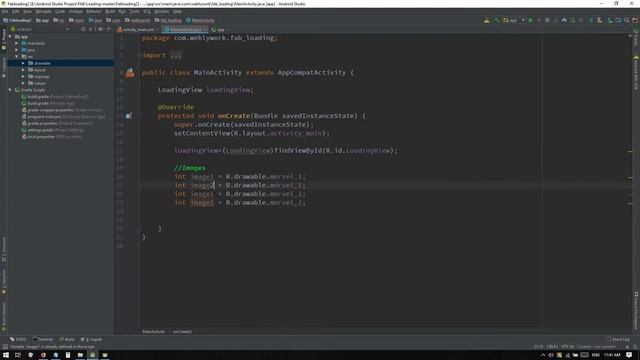Click the scroll-from-source target icon in Project panel
This screenshot has height=360, width=640.
point(83,29)
